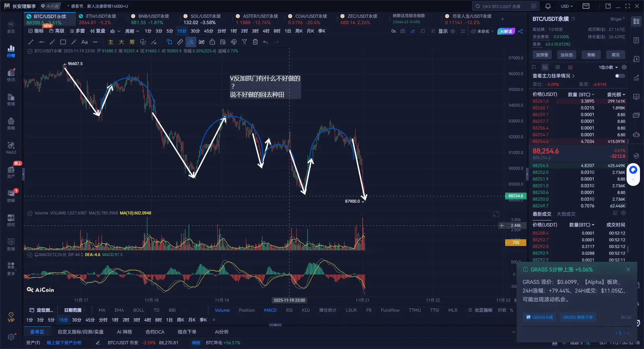The image size is (644, 349).
Task: Click the lock drawings icon
Action: (x=212, y=42)
